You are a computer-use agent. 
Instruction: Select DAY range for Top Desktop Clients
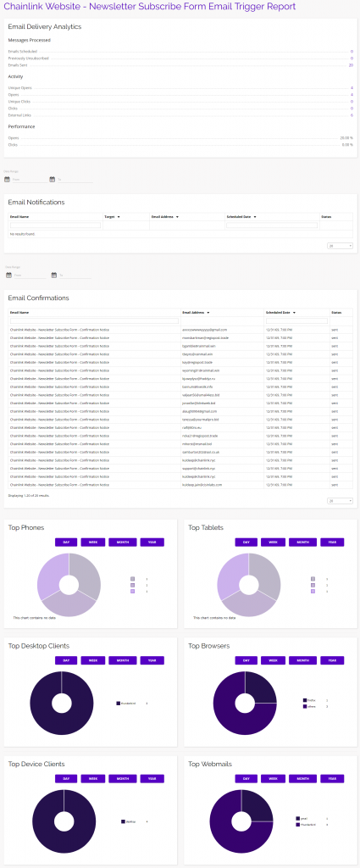click(66, 660)
